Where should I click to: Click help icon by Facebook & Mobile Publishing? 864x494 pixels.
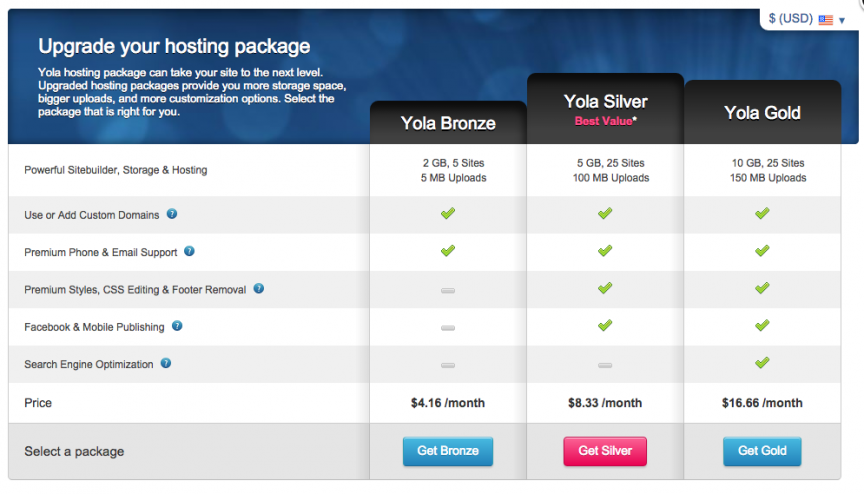(x=177, y=326)
